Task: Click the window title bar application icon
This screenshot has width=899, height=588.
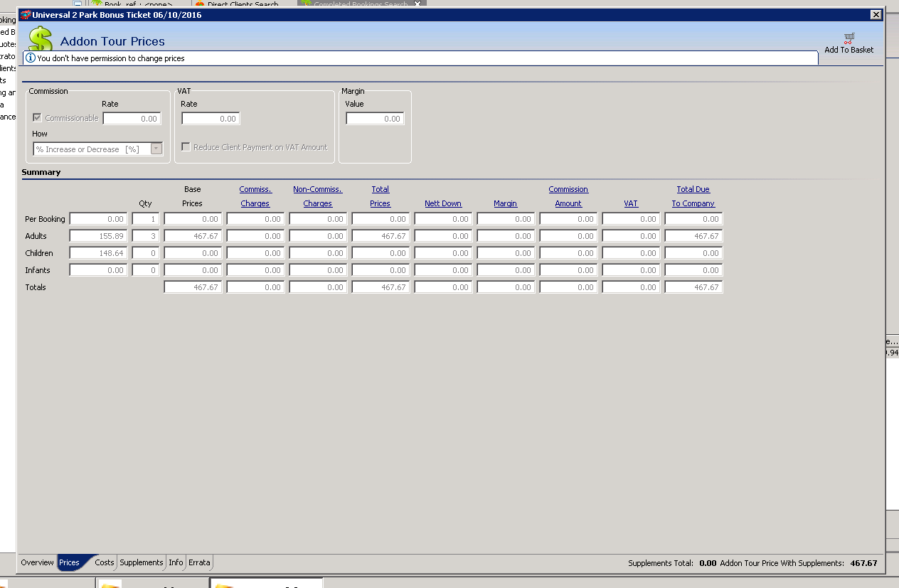Action: click(x=25, y=15)
